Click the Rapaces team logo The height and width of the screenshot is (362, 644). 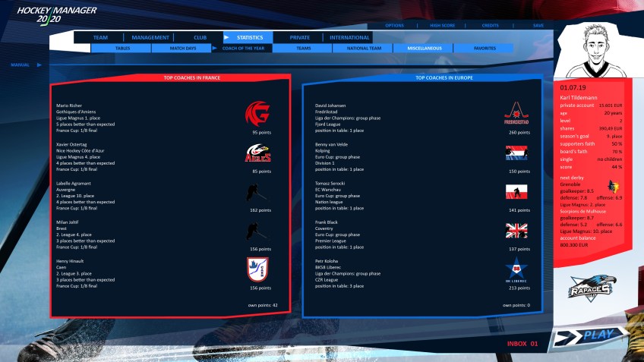pyautogui.click(x=592, y=287)
